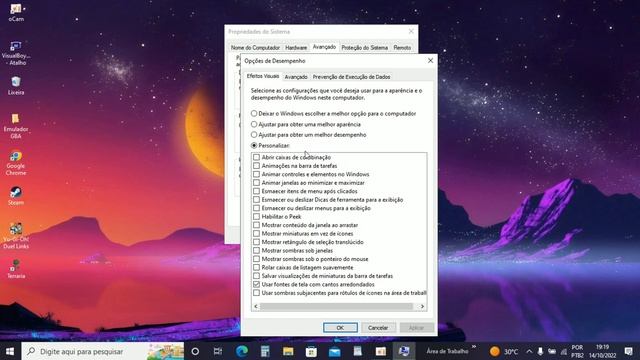The width and height of the screenshot is (640, 360).
Task: Open the Mail app from the taskbar
Action: (x=335, y=351)
